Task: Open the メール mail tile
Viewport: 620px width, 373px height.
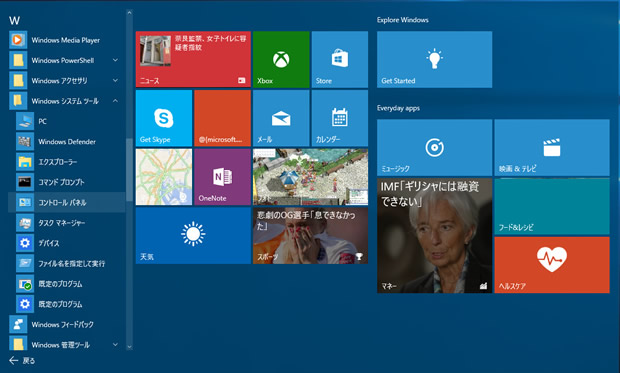Action: point(281,118)
